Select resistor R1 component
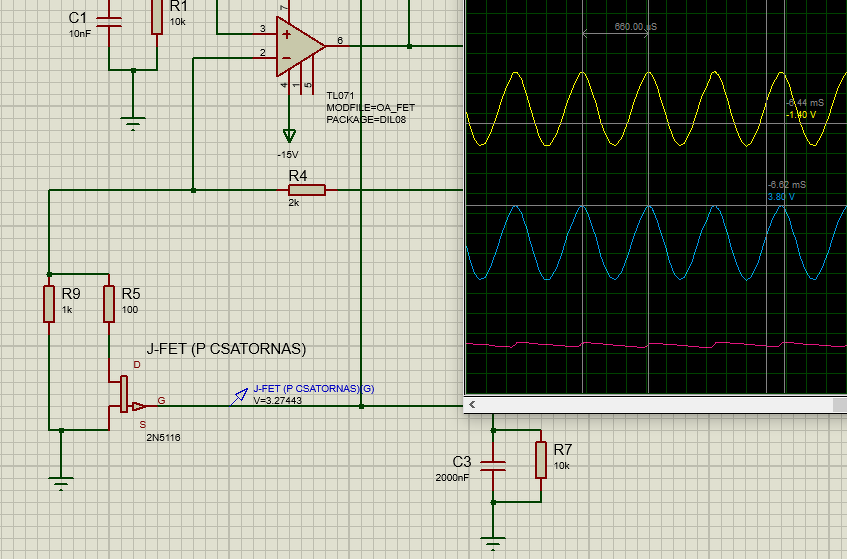Viewport: 847px width, 559px height. [x=157, y=16]
